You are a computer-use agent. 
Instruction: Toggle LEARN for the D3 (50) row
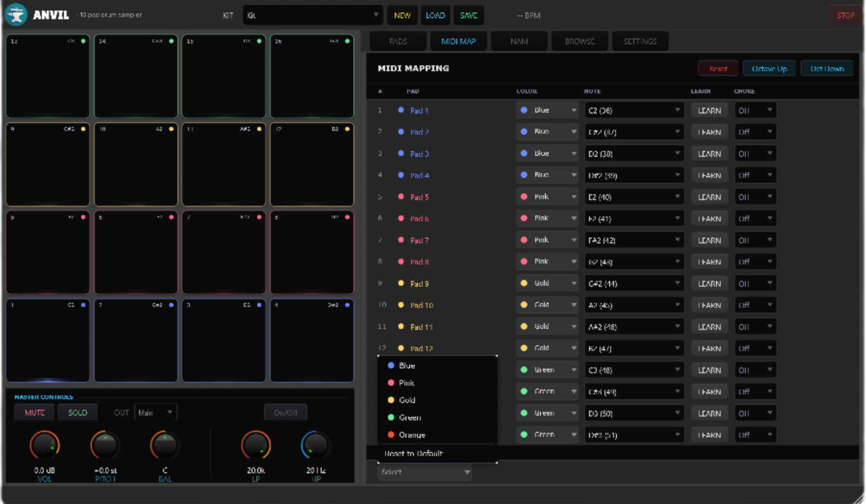click(x=709, y=413)
